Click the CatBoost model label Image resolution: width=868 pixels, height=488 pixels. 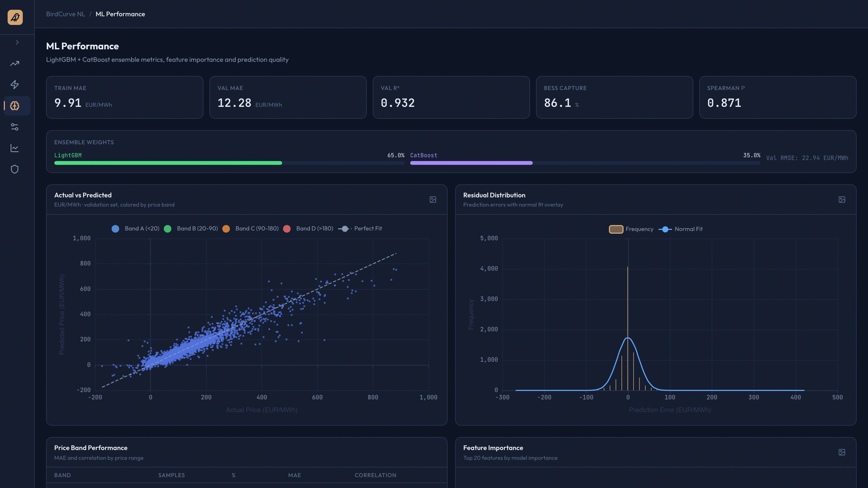423,155
